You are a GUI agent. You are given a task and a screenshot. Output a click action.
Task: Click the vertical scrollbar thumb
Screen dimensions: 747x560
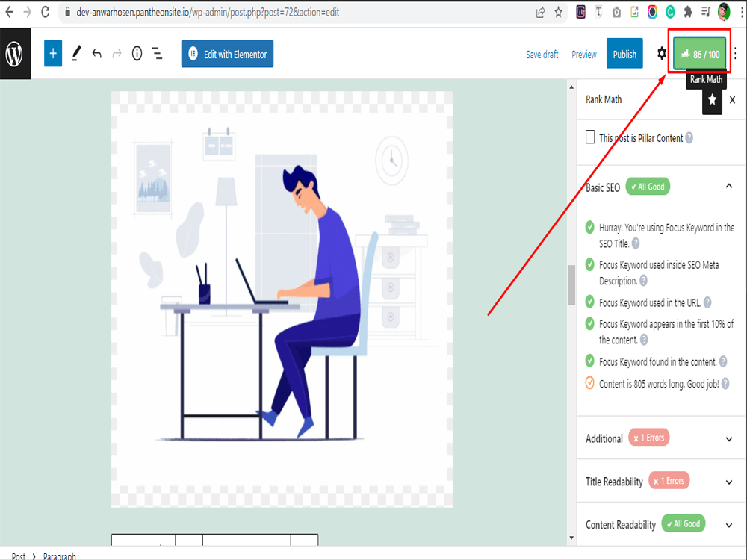[x=571, y=284]
